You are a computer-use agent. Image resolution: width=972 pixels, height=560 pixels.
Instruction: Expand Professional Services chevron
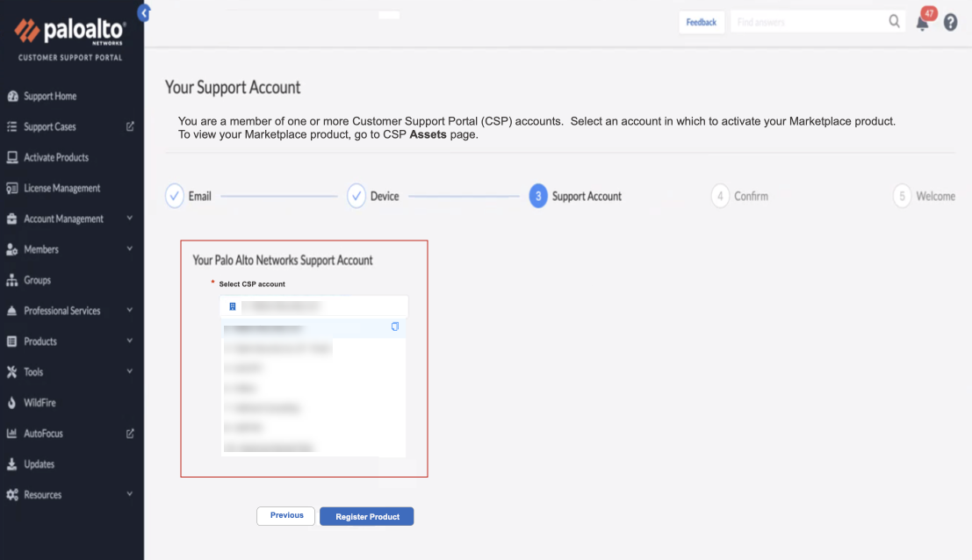[x=130, y=310]
